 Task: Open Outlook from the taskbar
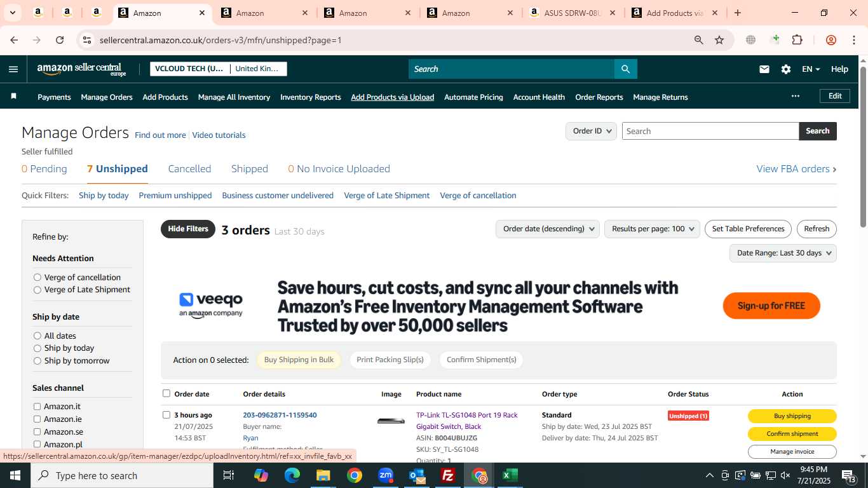[417, 475]
